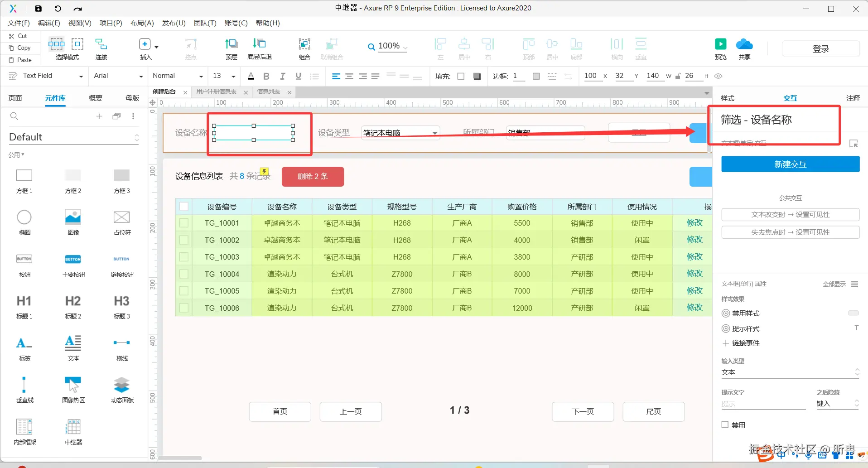This screenshot has width=868, height=468.
Task: Click the 文本改变时 → 设置可见性 interaction
Action: pos(790,215)
